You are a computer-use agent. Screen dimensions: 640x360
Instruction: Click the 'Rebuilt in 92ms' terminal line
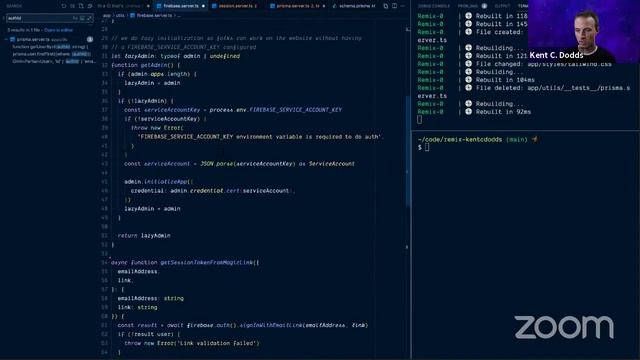coord(503,112)
